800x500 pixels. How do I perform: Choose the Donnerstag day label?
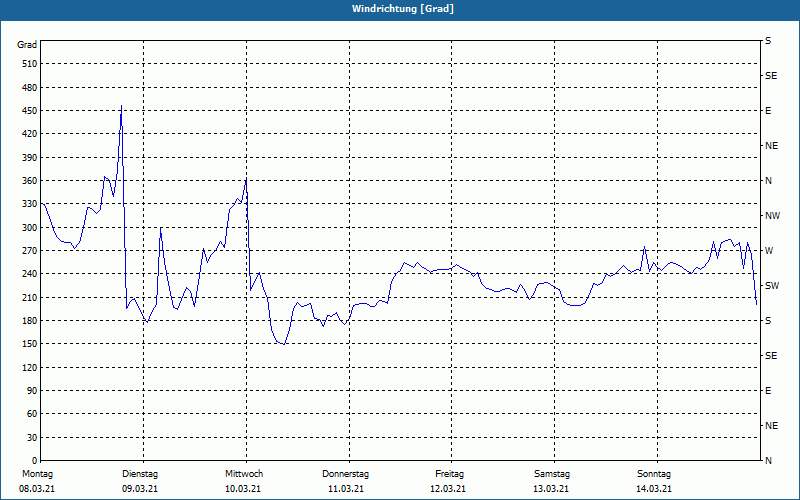[345, 474]
